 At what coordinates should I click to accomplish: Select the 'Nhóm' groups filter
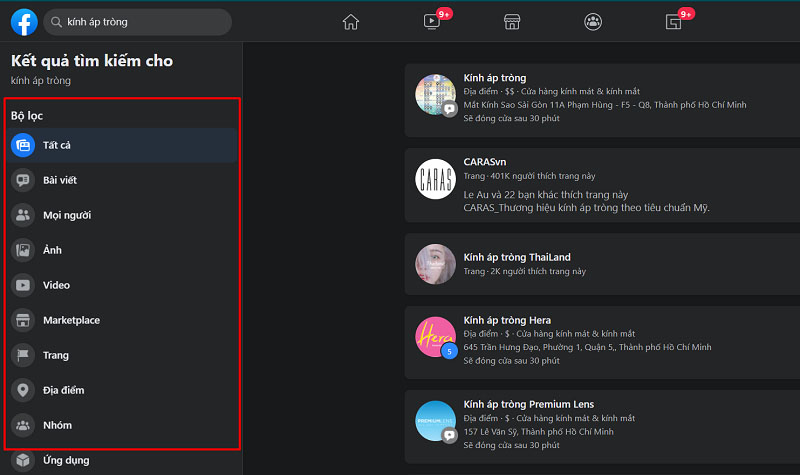57,425
